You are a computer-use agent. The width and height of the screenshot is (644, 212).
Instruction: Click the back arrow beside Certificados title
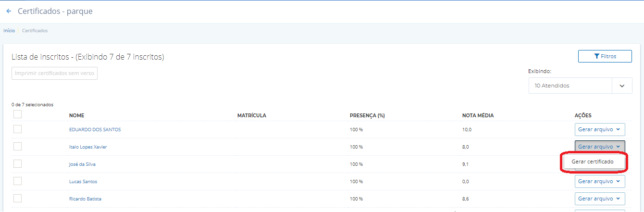coord(9,11)
